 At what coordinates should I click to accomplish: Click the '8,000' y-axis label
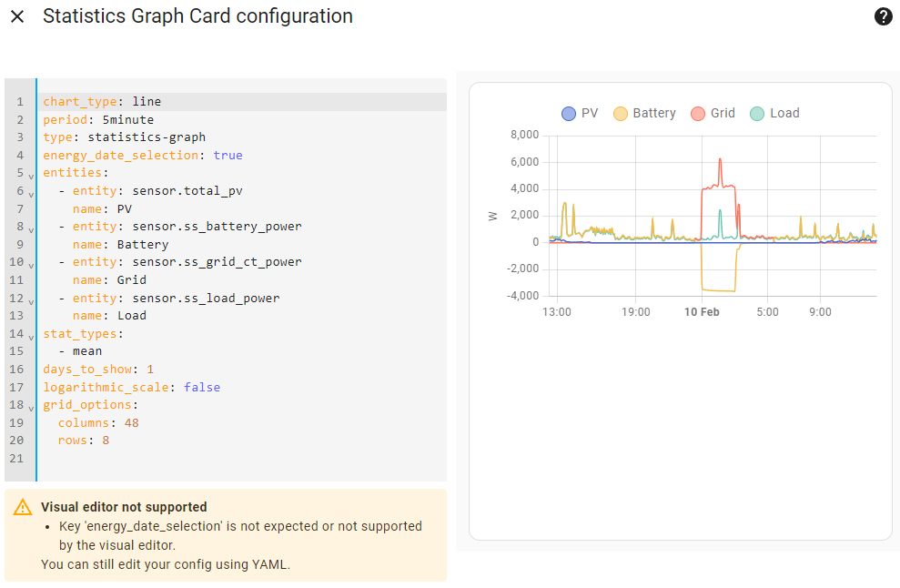[524, 135]
